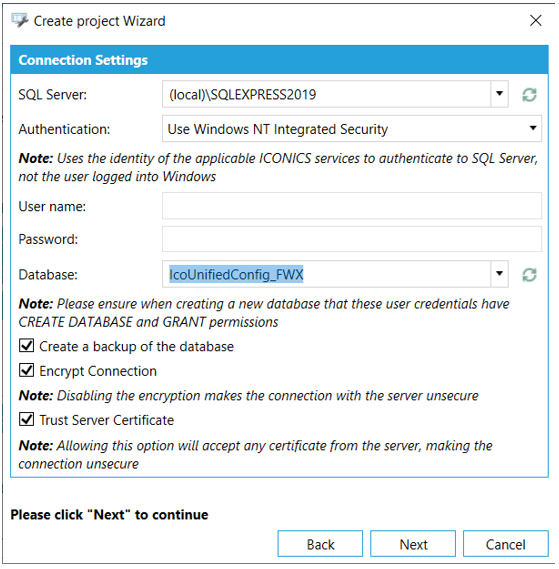Click into the IcoUnifiedConfig_FWX database field
This screenshot has width=559, height=569.
(326, 274)
